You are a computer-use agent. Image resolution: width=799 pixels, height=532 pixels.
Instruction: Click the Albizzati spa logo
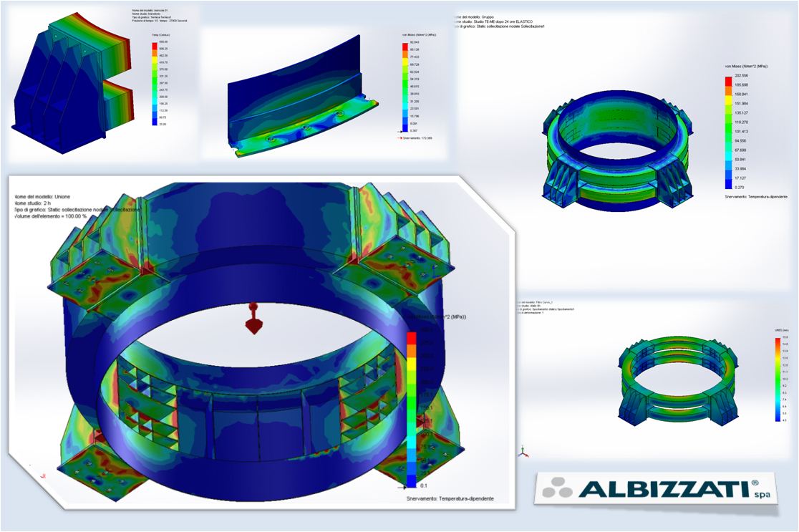point(656,488)
